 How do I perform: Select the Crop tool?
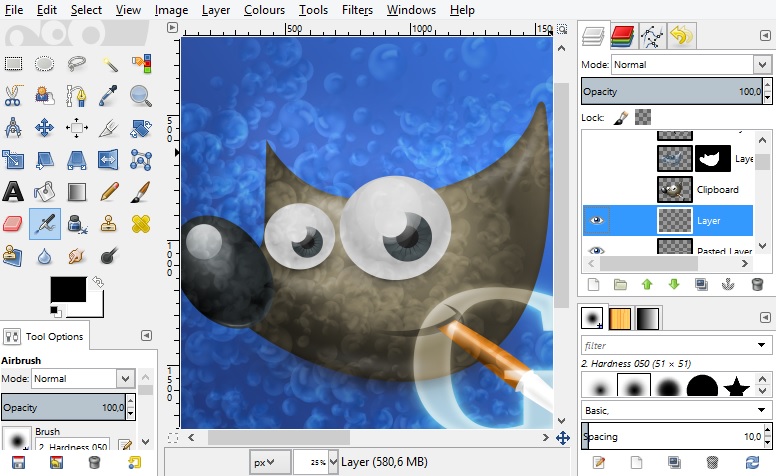(109, 129)
